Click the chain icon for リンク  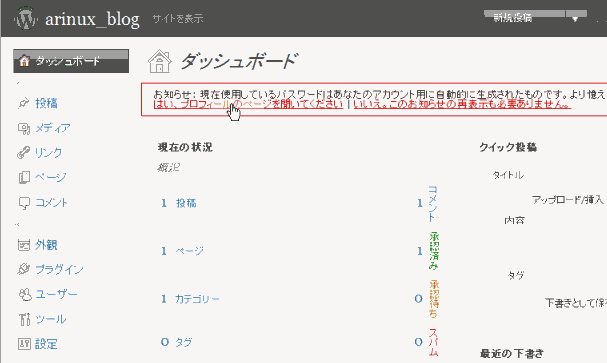point(23,152)
